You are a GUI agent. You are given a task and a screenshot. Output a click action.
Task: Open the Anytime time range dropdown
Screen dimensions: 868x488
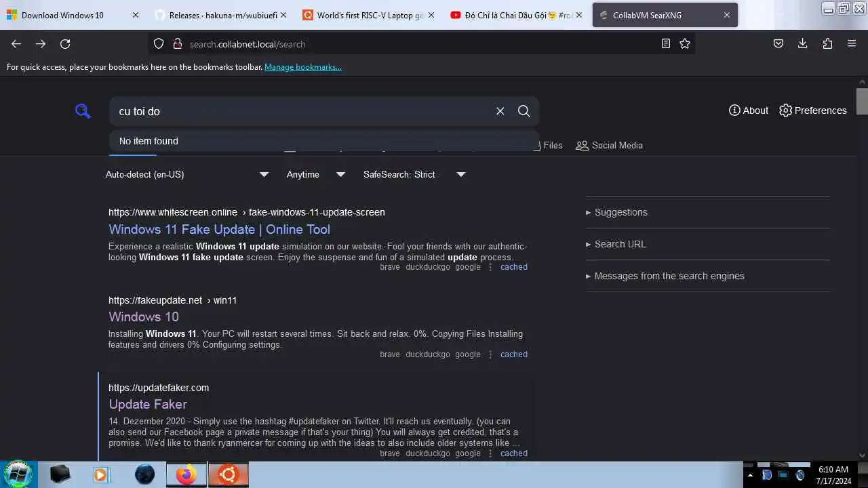pyautogui.click(x=316, y=174)
